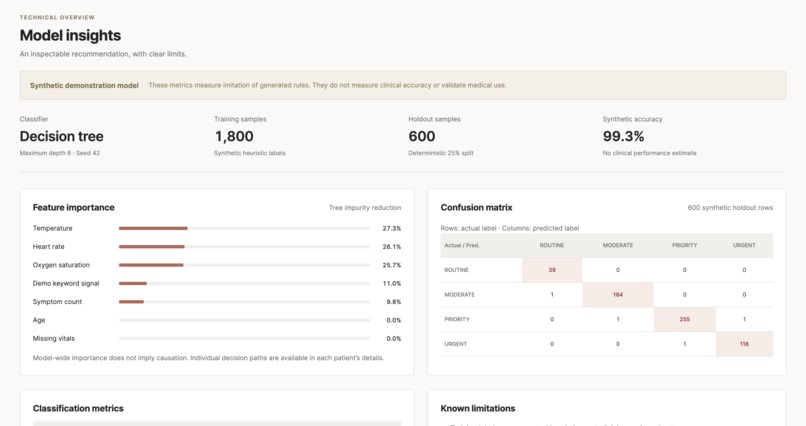Click the 9.8% Symptom count value
The image size is (806, 426).
tap(394, 302)
